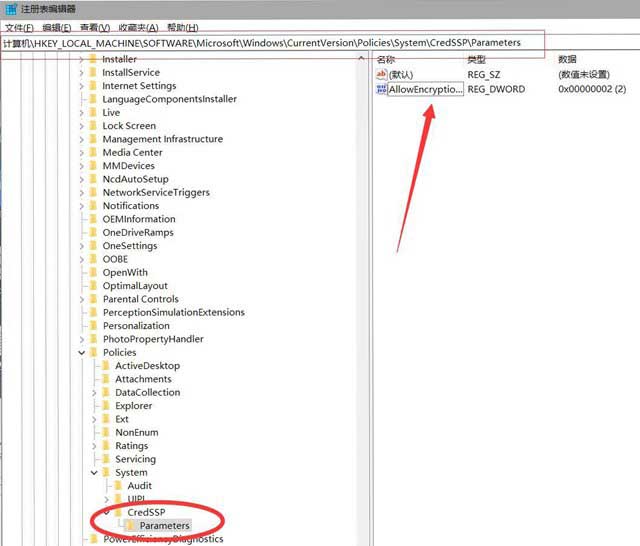Click the OOBE folder icon
The width and height of the screenshot is (640, 546).
[93, 259]
